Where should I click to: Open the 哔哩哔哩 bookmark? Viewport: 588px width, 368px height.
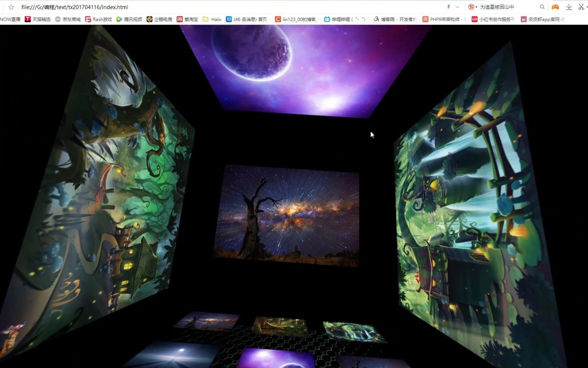click(x=346, y=19)
